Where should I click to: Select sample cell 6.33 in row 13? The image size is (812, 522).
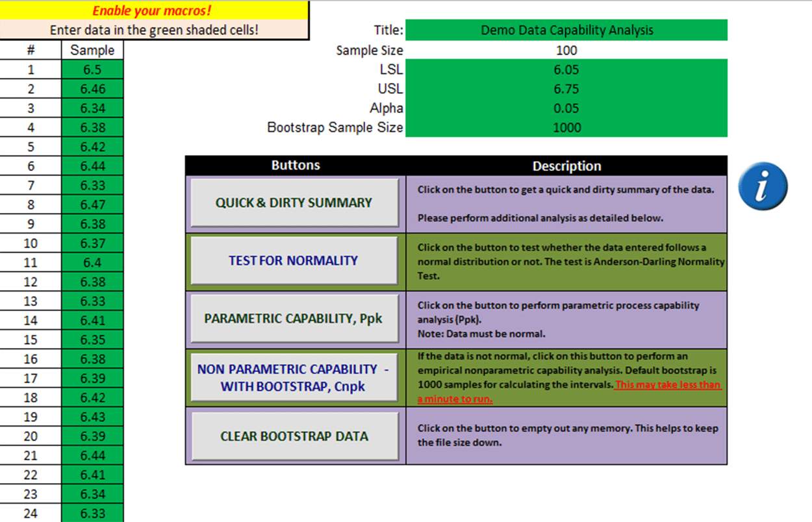[x=92, y=301]
